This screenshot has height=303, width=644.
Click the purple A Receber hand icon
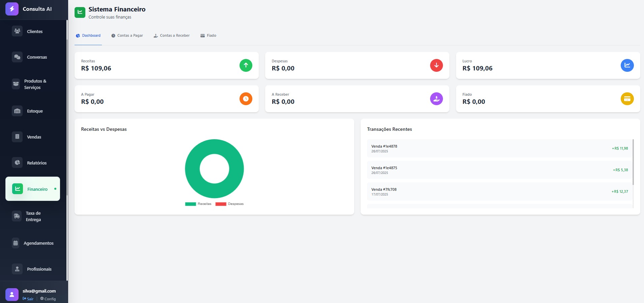pos(436,99)
